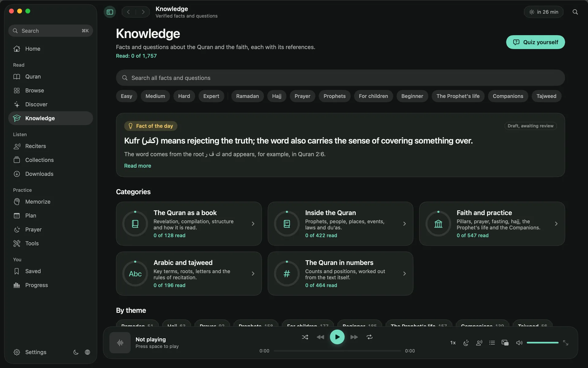Skip to the previous track

pos(320,337)
